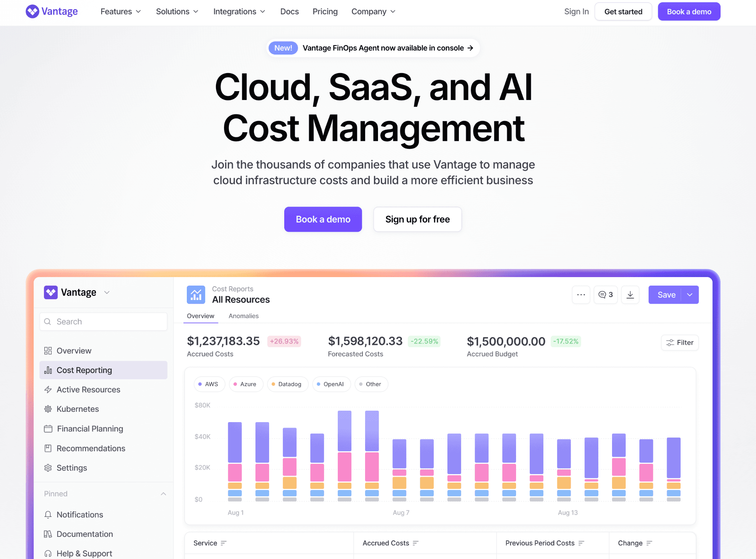Screen dimensions: 756x559
Task: Expand the Integrations dropdown menu
Action: point(239,11)
